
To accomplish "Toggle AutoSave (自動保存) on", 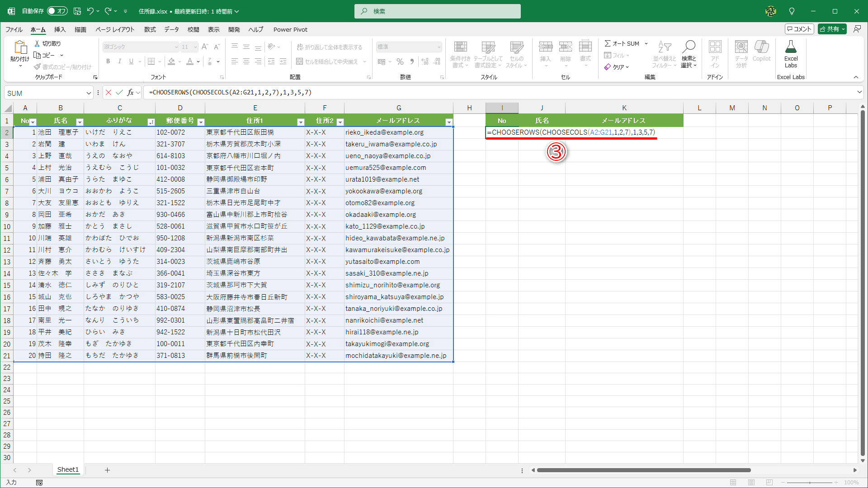I will pos(57,11).
